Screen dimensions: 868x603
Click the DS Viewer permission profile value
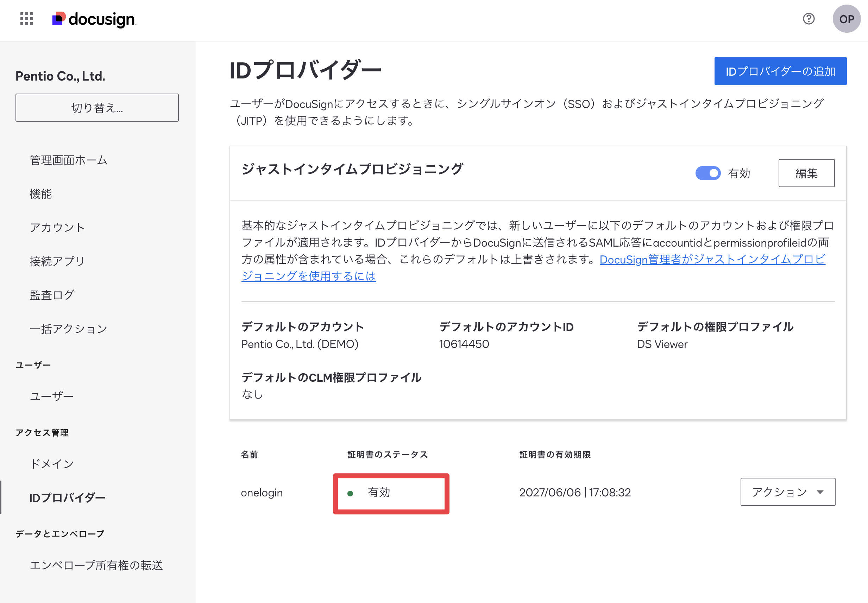click(662, 344)
